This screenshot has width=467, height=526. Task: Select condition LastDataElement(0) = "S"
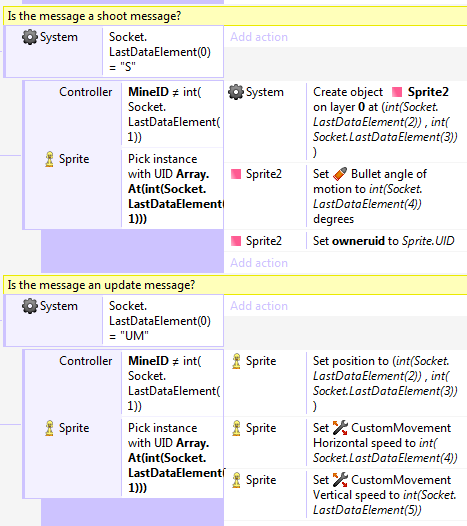(x=162, y=52)
